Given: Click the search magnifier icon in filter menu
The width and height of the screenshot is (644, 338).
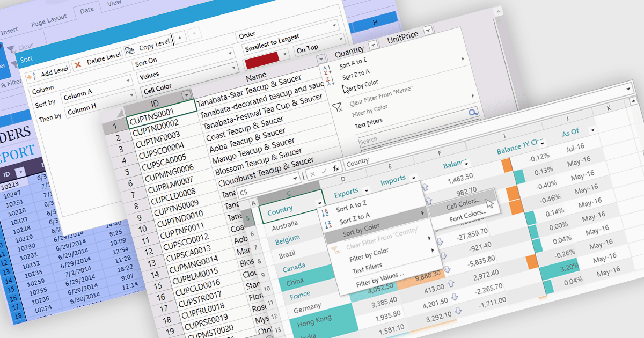Looking at the screenshot, I should (x=472, y=113).
